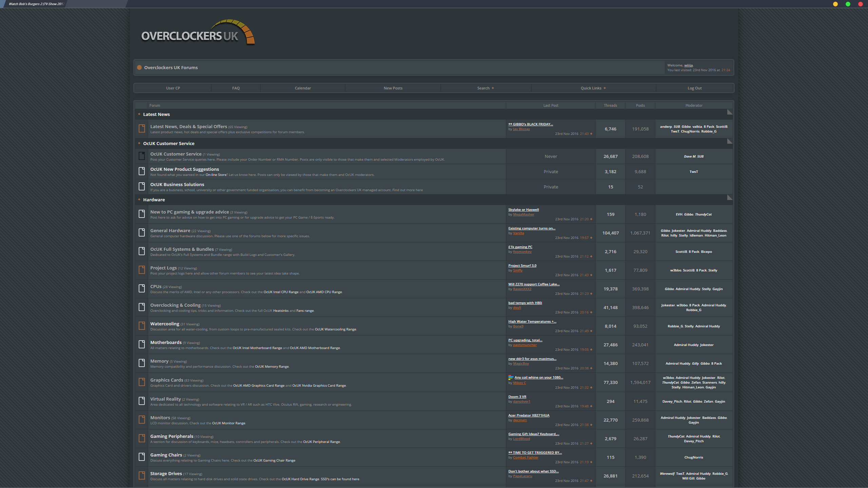
Task: Click forum status icon for OcUK Full Systems & Bundles
Action: [x=142, y=251]
